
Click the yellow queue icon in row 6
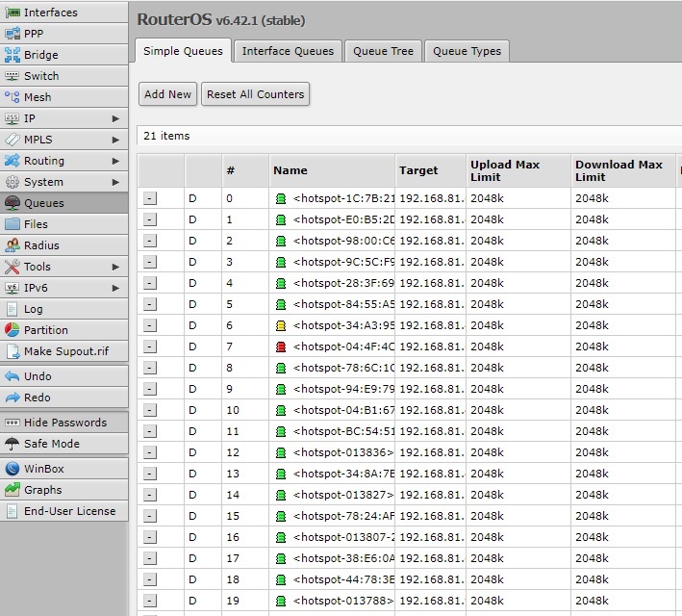coord(281,325)
